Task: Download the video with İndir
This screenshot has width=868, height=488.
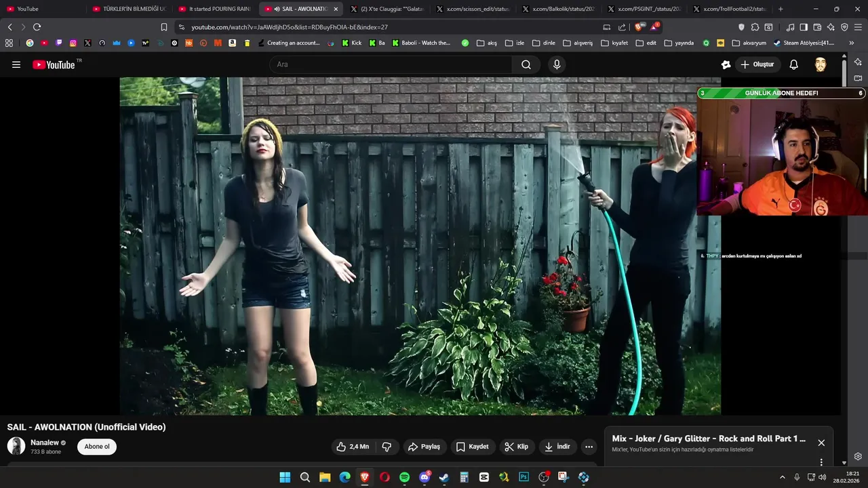Action: click(557, 447)
